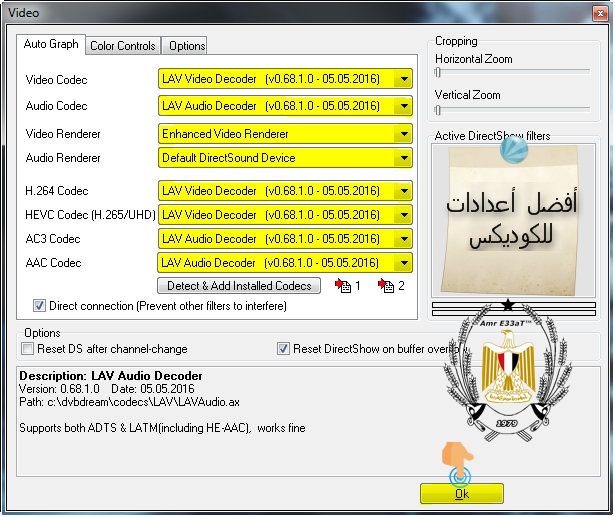Uncheck Reset DirectShow on buffer overflow
Screen dimensions: 615x517
tap(283, 348)
